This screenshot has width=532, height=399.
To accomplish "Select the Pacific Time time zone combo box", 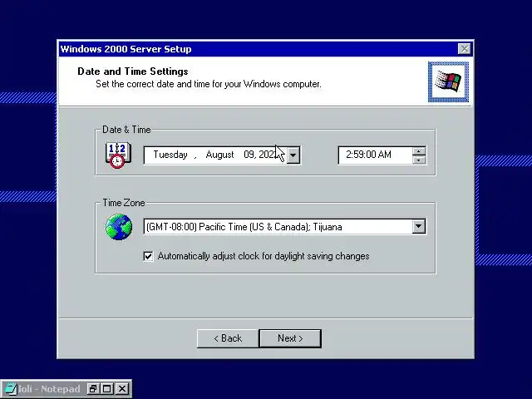I will click(x=284, y=226).
